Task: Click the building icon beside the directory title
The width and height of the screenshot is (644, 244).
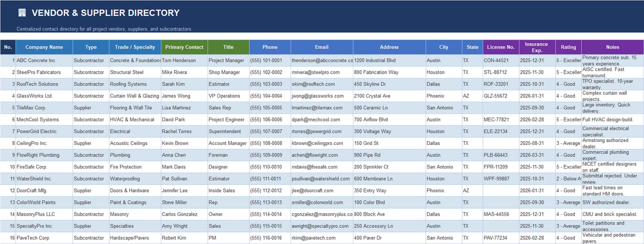Action: 22,13
